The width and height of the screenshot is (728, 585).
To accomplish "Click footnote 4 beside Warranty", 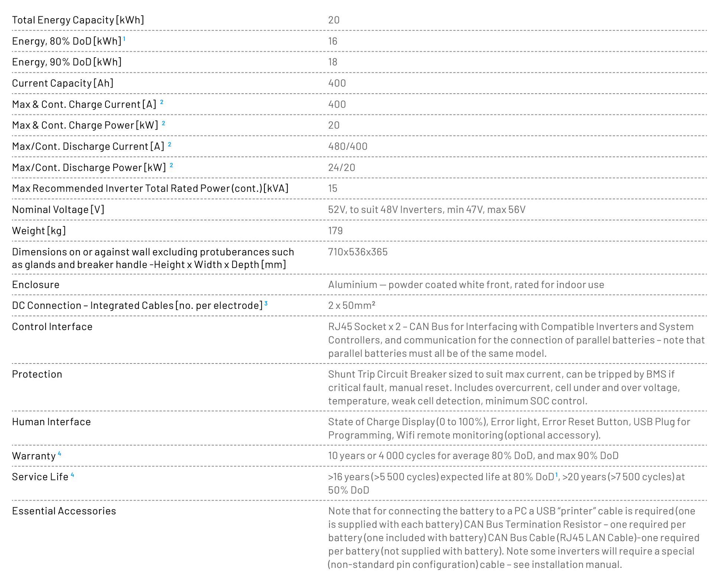I will click(x=59, y=453).
